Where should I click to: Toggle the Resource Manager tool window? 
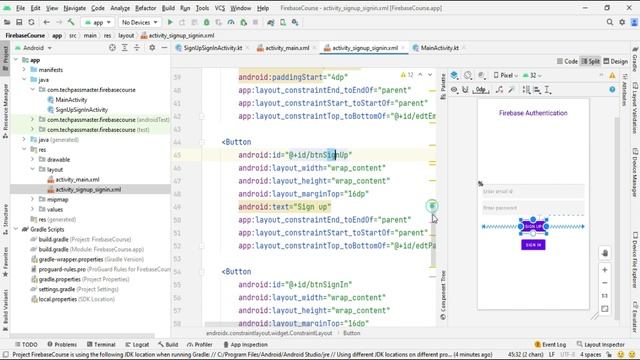(x=5, y=111)
